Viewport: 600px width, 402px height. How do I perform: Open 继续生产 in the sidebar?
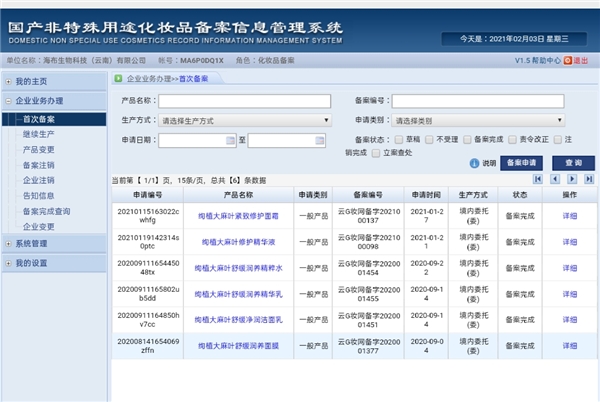(x=38, y=134)
